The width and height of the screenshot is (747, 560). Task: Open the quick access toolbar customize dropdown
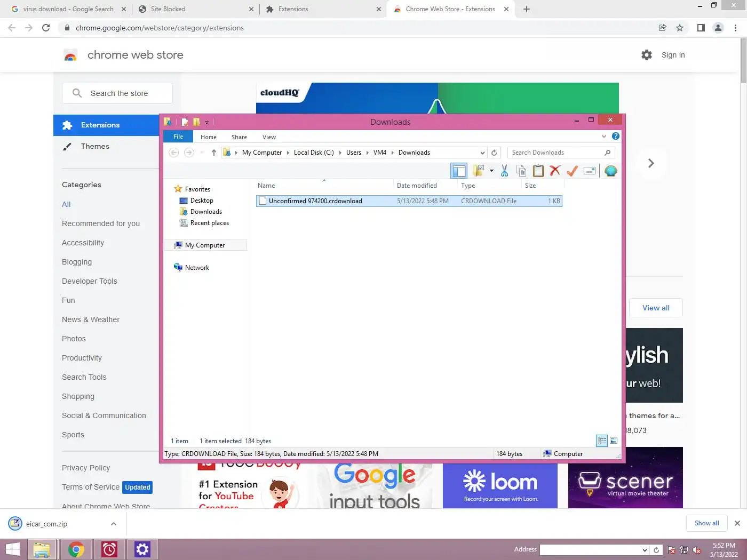pyautogui.click(x=206, y=122)
